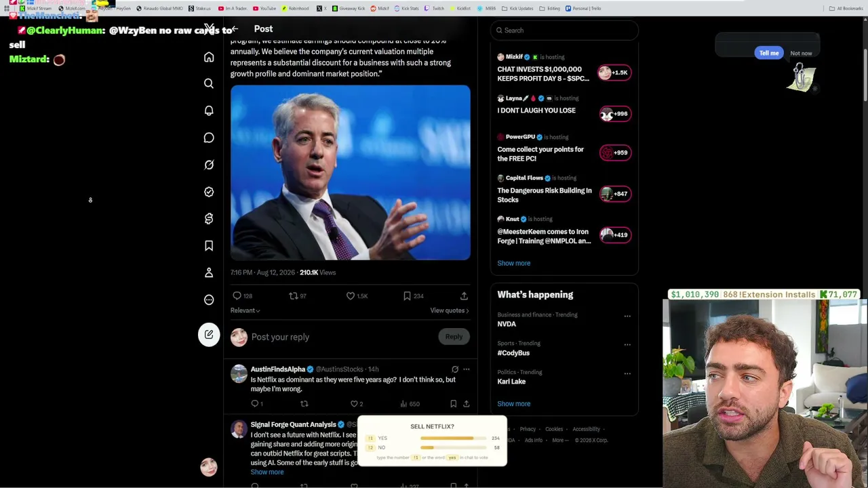The width and height of the screenshot is (868, 488).
Task: Open View quotes link
Action: click(449, 310)
